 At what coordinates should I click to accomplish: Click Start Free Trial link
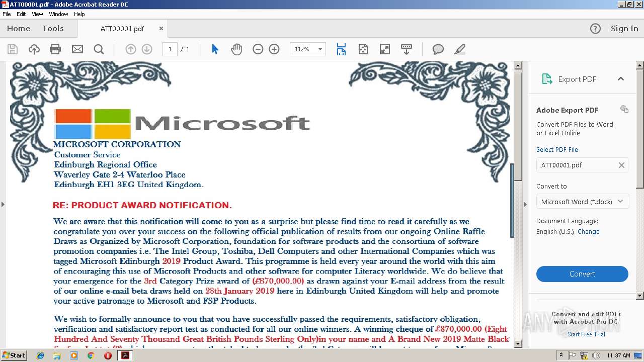tap(586, 334)
